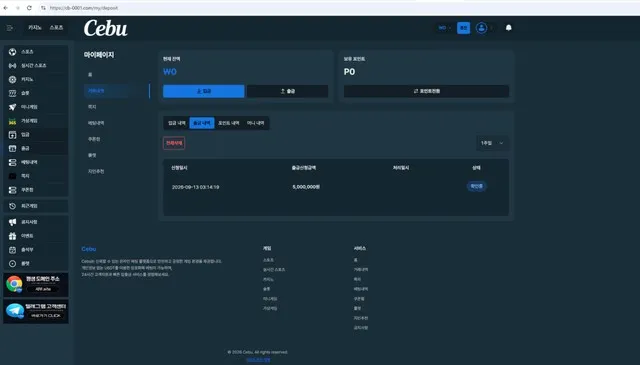Open notifications via the bell icon

click(x=509, y=28)
